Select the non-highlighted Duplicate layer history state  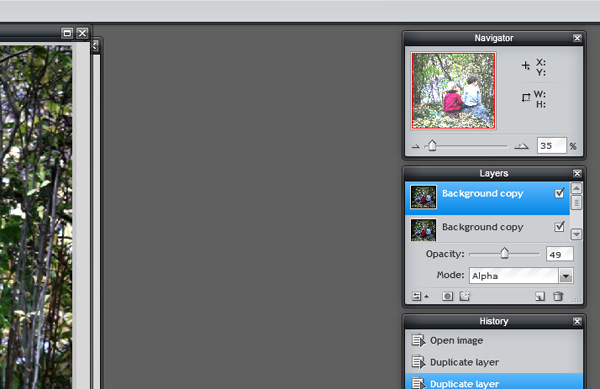tap(494, 362)
